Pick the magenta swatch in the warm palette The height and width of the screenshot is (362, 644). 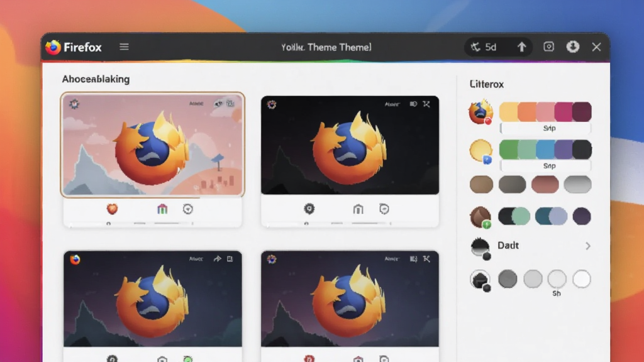(563, 112)
